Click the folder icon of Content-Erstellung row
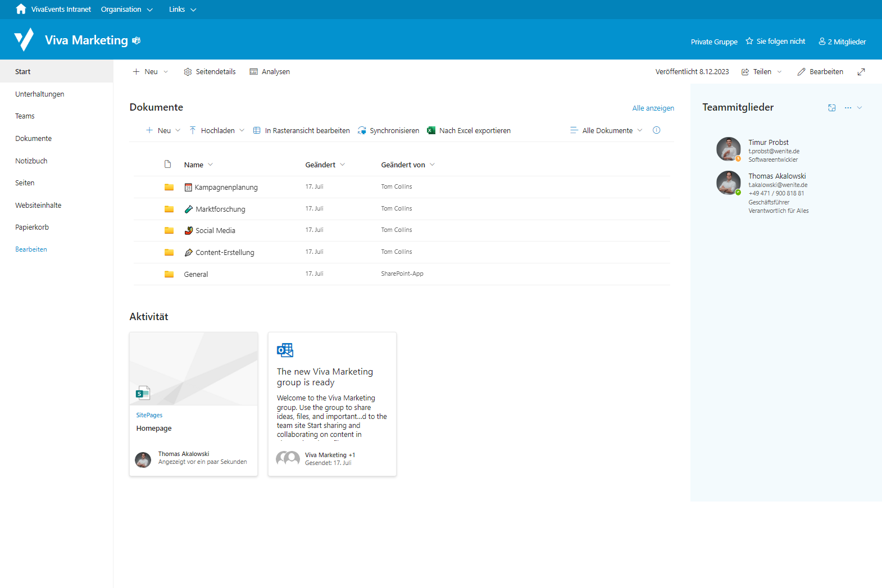Image resolution: width=882 pixels, height=588 pixels. pos(169,252)
